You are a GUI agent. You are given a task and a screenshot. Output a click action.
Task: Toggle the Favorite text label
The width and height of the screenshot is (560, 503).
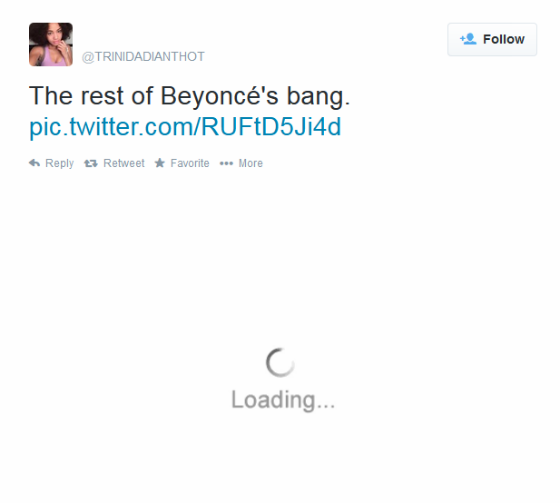tap(190, 163)
